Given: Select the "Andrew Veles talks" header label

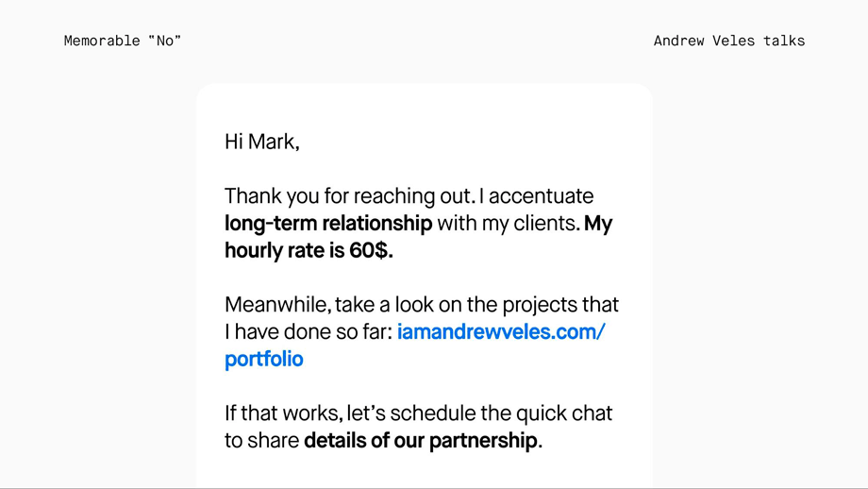Looking at the screenshot, I should [x=729, y=41].
